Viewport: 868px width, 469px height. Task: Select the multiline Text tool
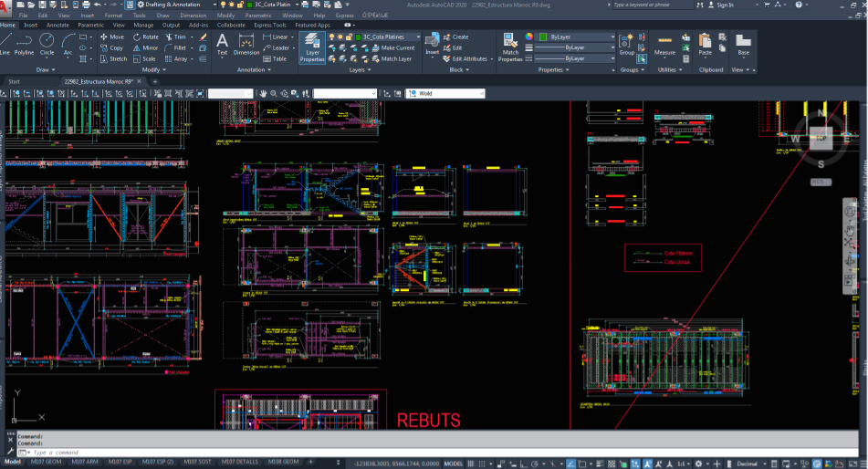click(222, 45)
